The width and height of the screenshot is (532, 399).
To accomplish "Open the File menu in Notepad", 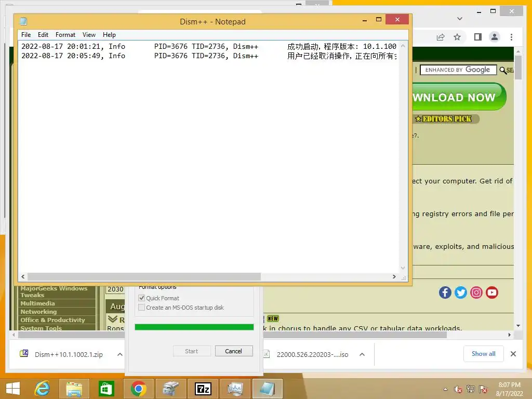I will click(x=26, y=35).
